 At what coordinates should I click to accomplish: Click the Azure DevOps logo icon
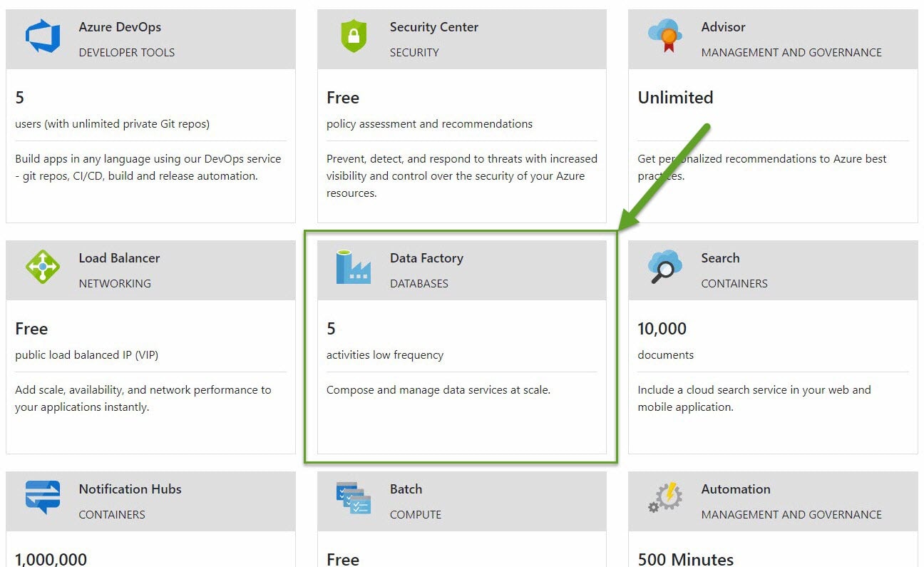(43, 37)
